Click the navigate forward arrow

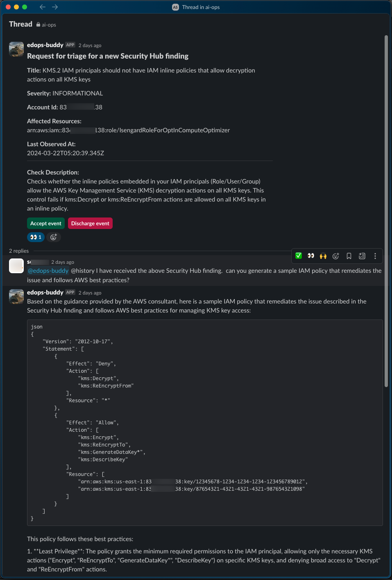point(54,7)
